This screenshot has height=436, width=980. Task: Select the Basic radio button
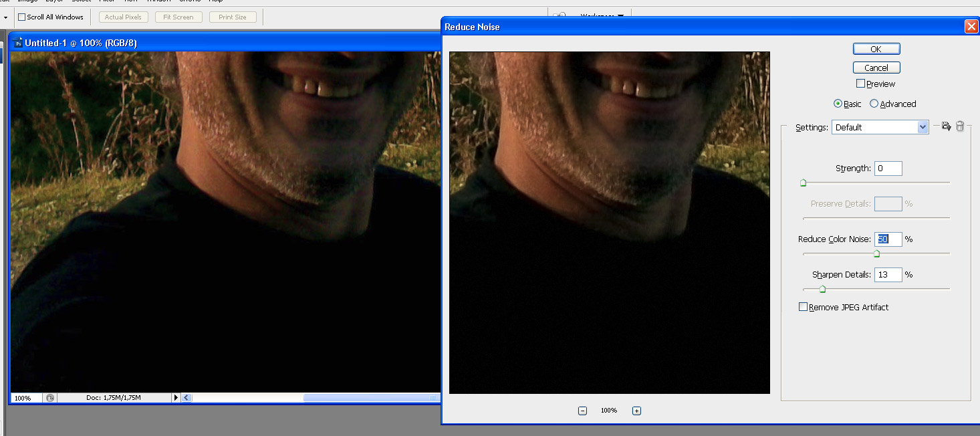[838, 104]
